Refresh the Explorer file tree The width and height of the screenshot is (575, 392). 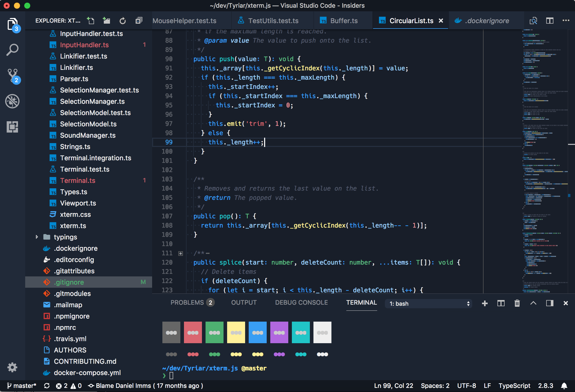click(123, 21)
